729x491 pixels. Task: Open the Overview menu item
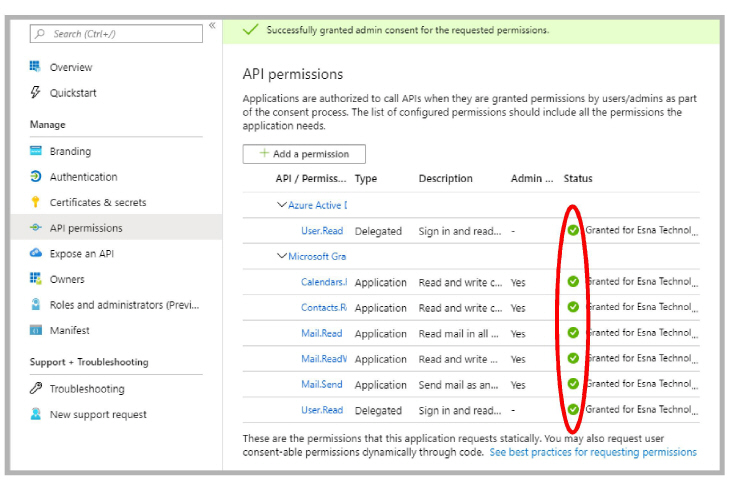[x=71, y=67]
